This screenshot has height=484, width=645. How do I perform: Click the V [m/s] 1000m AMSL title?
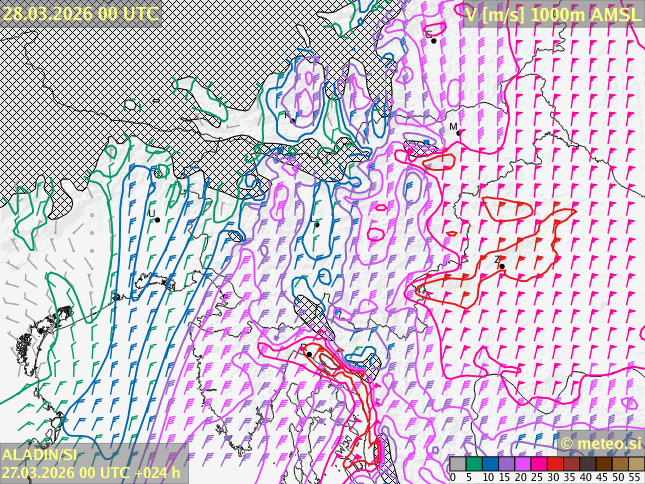552,14
